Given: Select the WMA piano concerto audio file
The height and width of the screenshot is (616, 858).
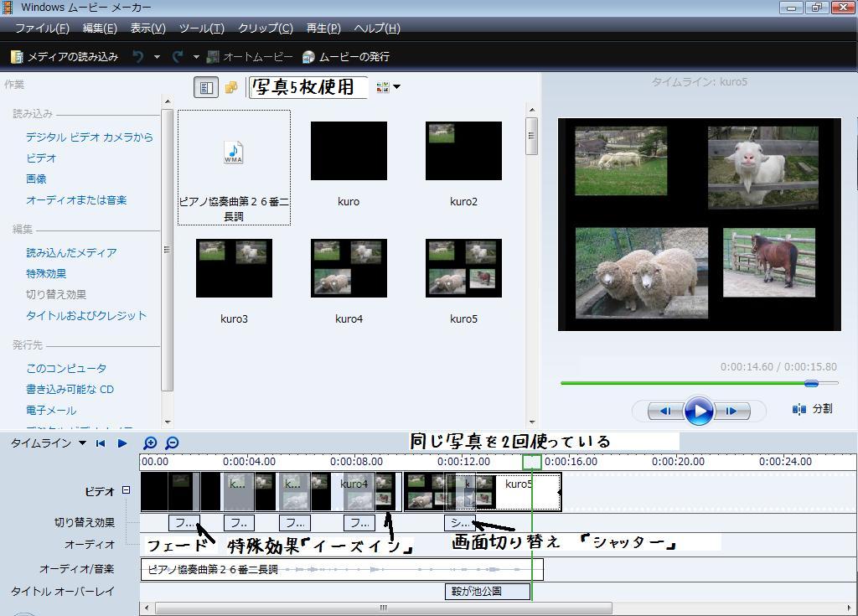Looking at the screenshot, I should pos(234,168).
